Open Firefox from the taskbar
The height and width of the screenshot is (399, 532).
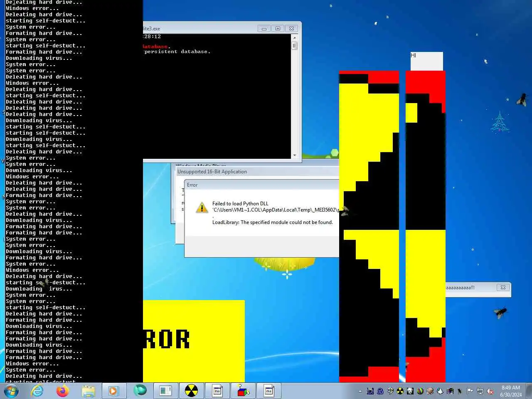[x=62, y=391]
